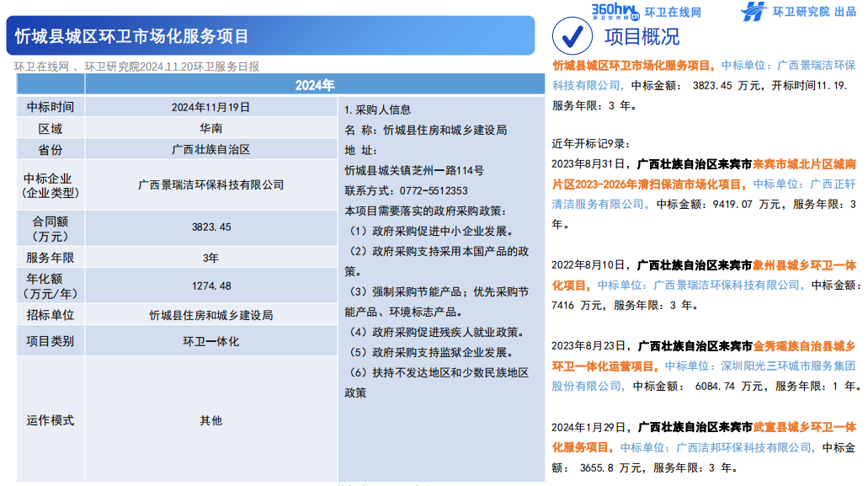Click the 合同额 (万元) label
The image size is (868, 486).
coord(51,228)
